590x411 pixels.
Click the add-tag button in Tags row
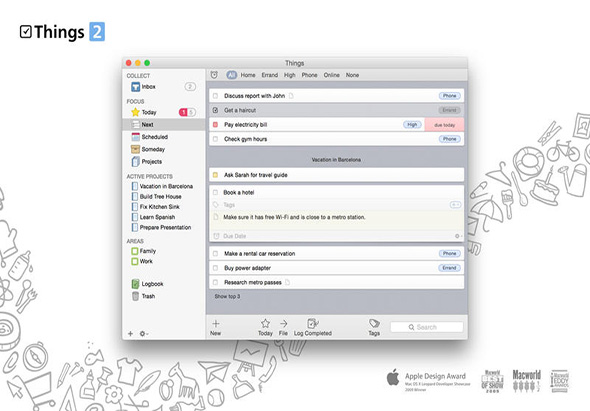point(455,205)
